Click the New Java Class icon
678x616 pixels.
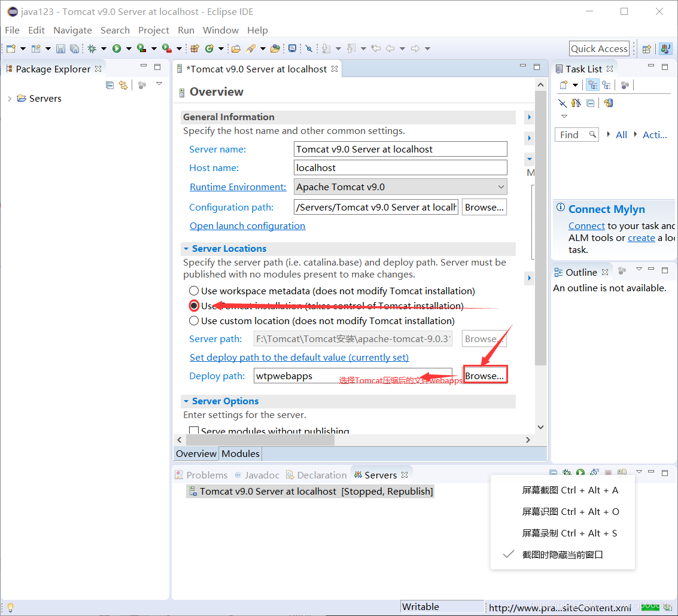click(x=209, y=48)
